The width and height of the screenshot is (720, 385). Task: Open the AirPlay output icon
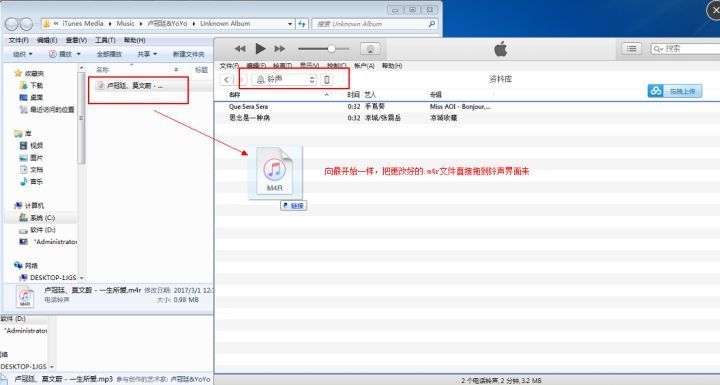[370, 49]
